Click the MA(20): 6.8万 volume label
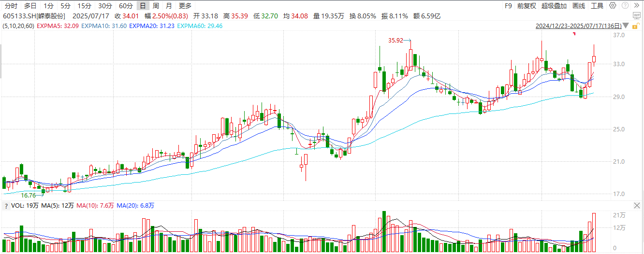Screen dimensions: 644x254 click(135, 206)
